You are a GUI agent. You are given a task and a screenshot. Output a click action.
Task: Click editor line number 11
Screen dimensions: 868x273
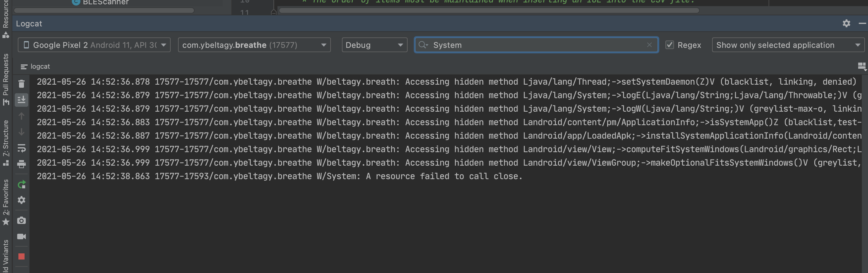point(245,13)
